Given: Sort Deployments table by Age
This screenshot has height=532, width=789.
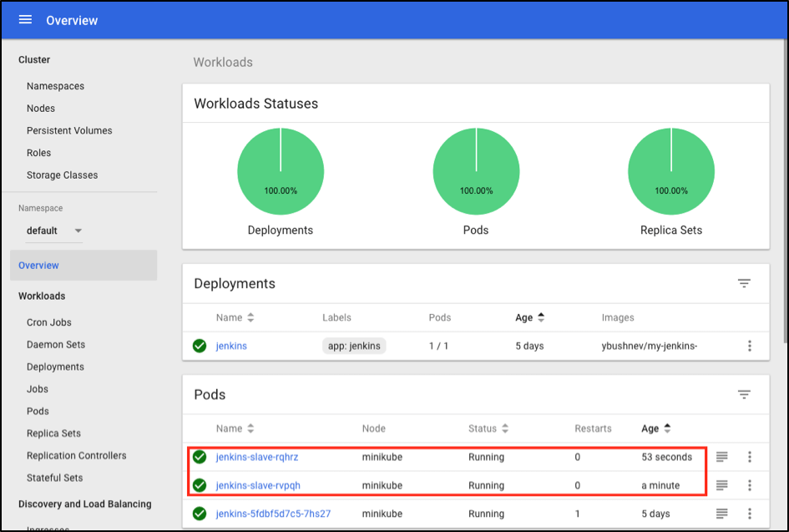Looking at the screenshot, I should click(530, 317).
